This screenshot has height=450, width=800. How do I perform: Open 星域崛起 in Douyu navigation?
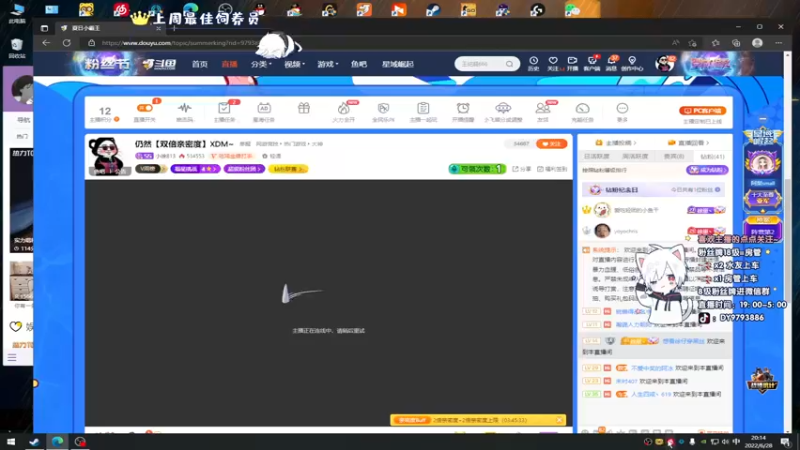tap(397, 64)
